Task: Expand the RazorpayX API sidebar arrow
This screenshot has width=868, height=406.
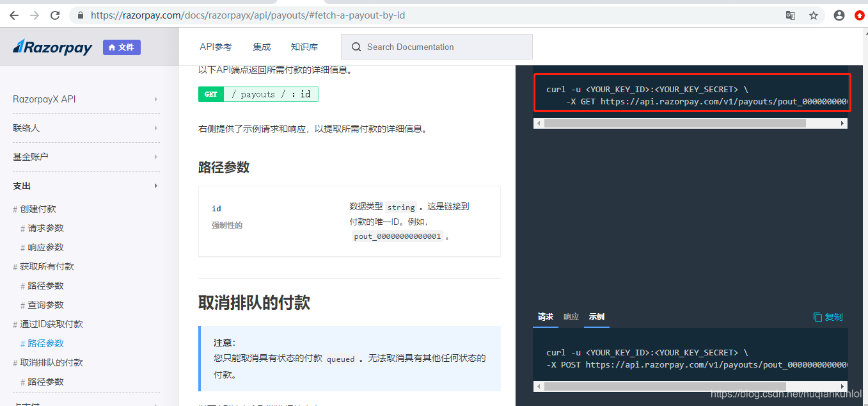Action: click(x=156, y=99)
